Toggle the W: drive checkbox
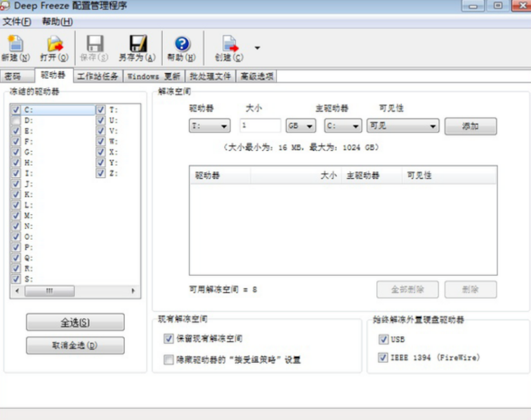 pos(101,141)
